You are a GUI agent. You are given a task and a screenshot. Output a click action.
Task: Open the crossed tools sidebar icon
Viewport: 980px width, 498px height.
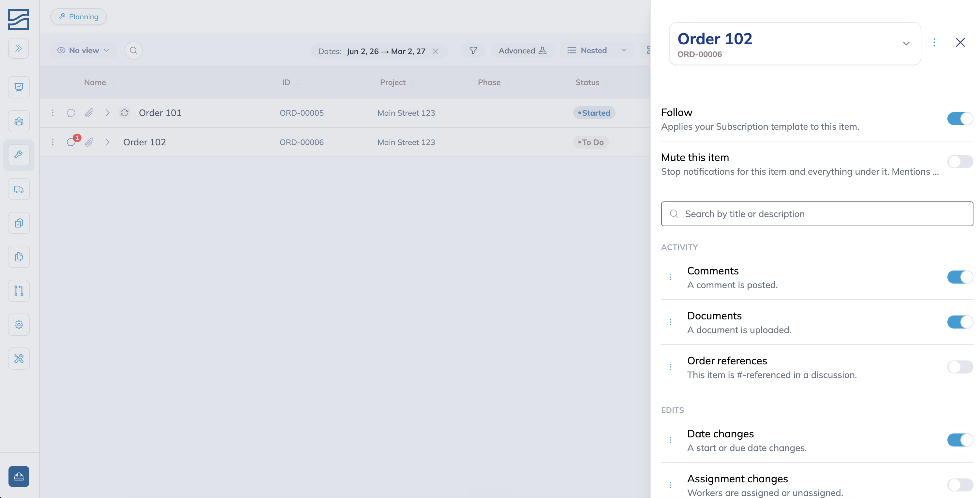19,359
